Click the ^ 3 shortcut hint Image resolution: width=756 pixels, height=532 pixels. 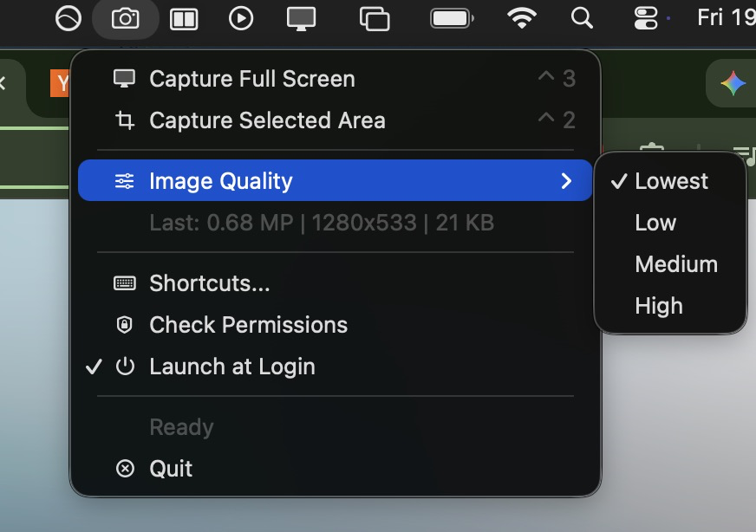click(x=557, y=78)
